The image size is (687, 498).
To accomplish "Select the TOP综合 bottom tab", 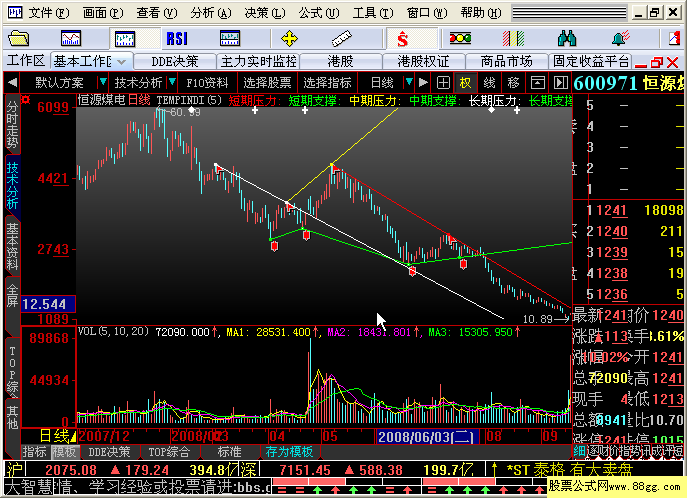I will tap(169, 452).
